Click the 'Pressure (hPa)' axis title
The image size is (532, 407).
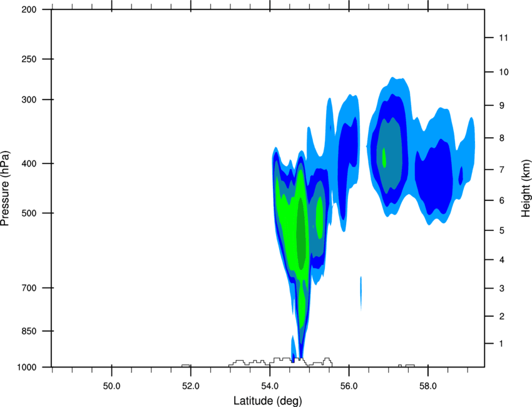pyautogui.click(x=5, y=188)
